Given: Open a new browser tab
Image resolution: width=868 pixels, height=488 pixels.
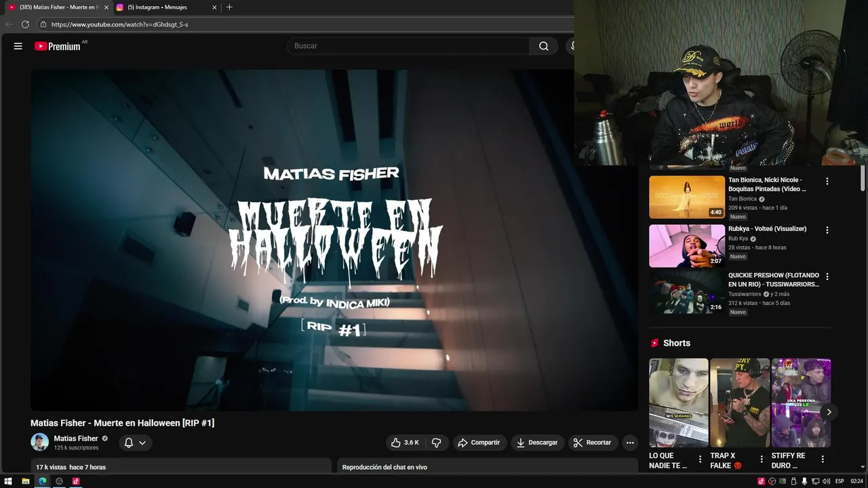Looking at the screenshot, I should [229, 7].
